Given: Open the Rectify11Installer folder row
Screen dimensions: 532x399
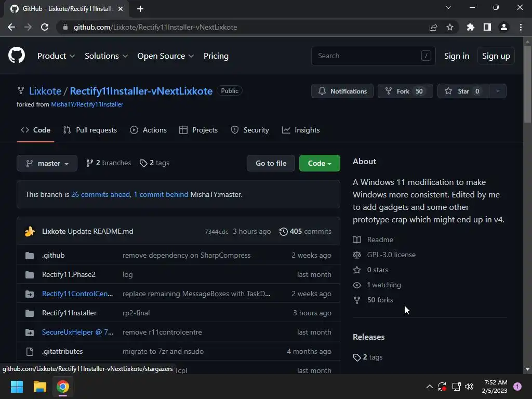Looking at the screenshot, I should 179,313.
